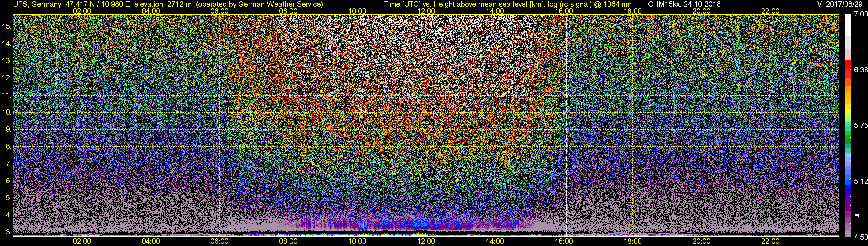Click '(operated by German Weather Service)' text
Viewport: 868px width, 246px height.
point(260,4)
